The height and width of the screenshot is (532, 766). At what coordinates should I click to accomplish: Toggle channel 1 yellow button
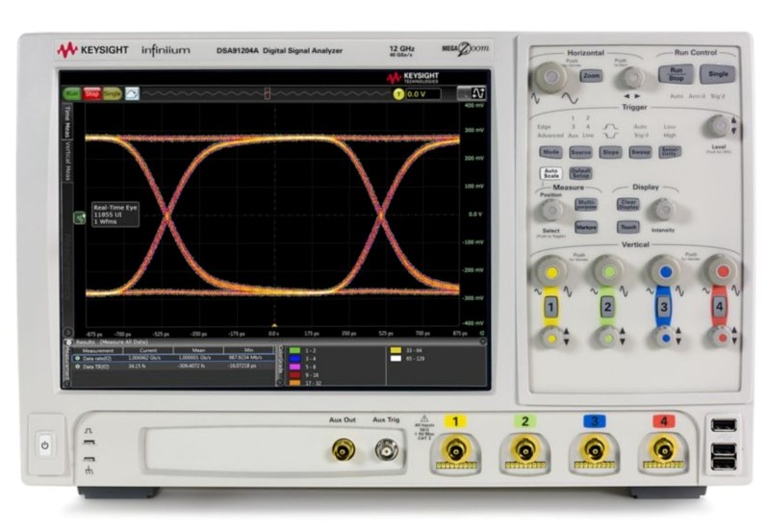[x=550, y=307]
